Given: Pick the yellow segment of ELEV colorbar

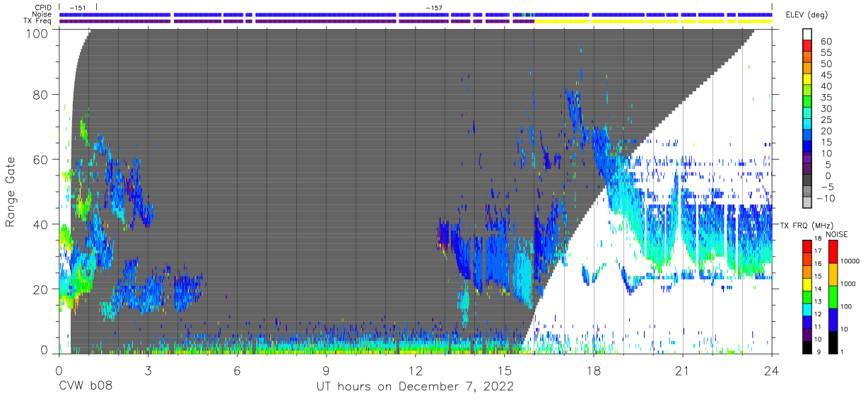Looking at the screenshot, I should (808, 78).
